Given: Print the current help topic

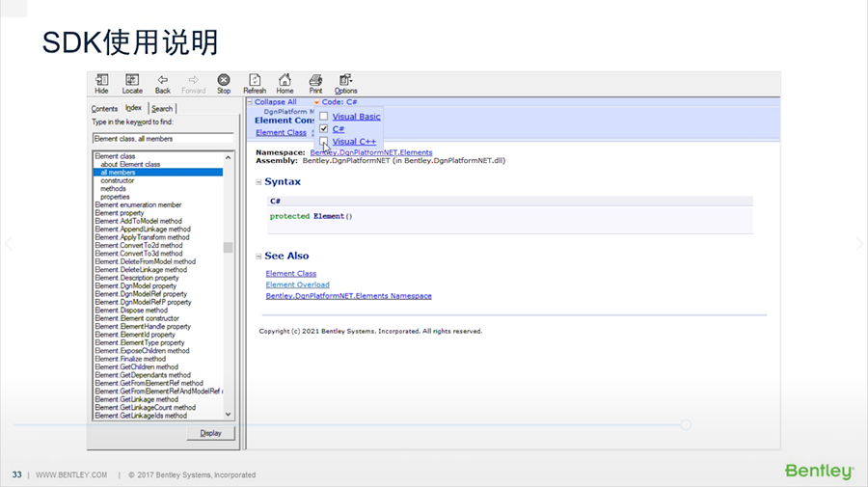Looking at the screenshot, I should coord(315,80).
